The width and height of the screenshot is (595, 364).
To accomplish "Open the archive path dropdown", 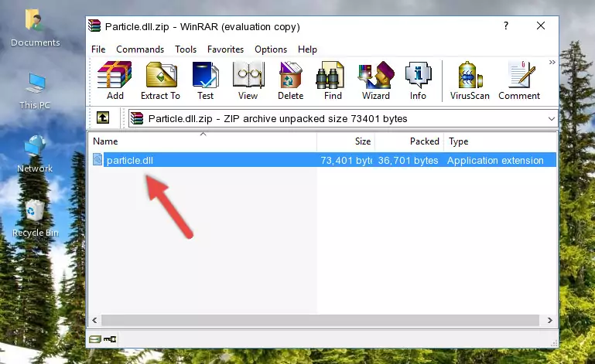I will pyautogui.click(x=552, y=119).
